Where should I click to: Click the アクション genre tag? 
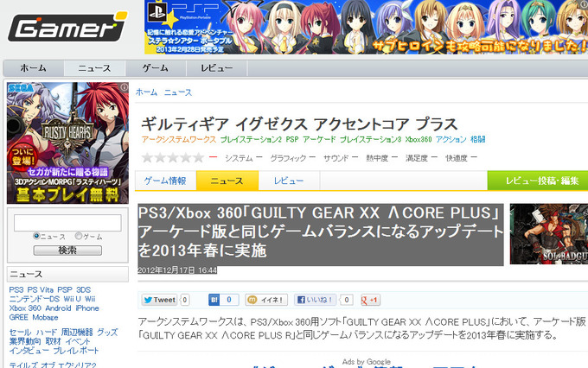[451, 139]
